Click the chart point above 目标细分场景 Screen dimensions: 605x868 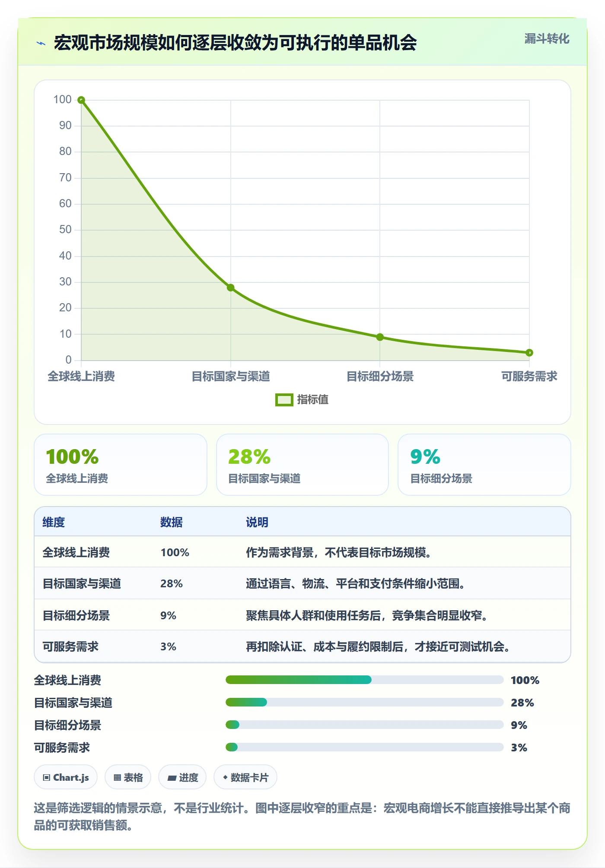[380, 337]
